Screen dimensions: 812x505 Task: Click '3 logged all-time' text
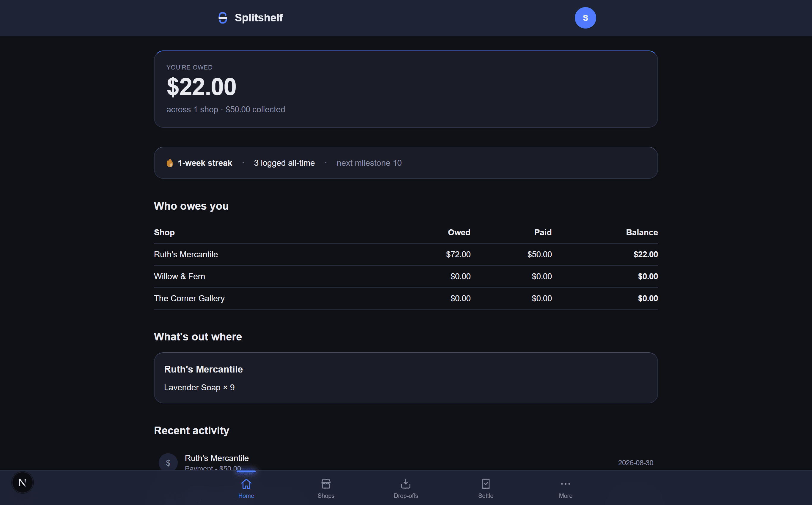(284, 163)
